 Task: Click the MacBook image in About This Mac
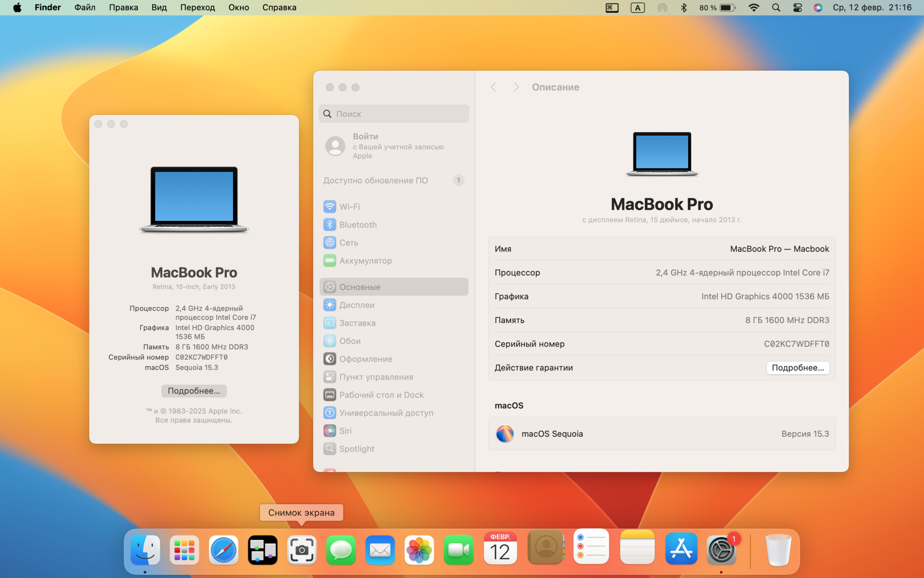(194, 199)
